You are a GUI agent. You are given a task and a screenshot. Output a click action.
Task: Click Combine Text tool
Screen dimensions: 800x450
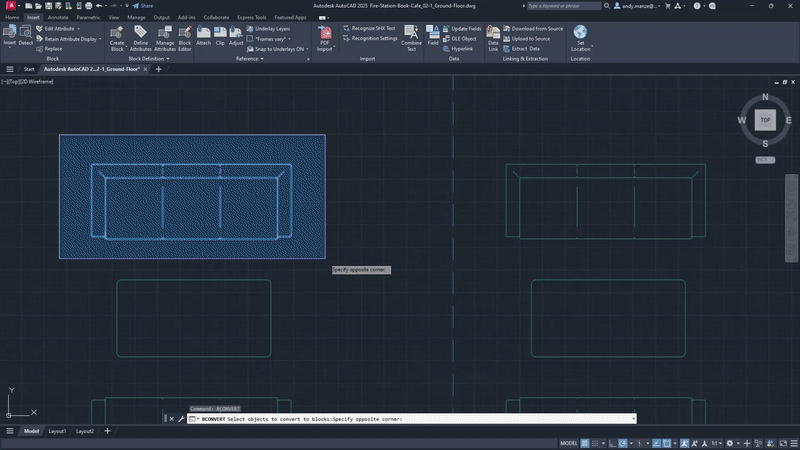click(411, 38)
